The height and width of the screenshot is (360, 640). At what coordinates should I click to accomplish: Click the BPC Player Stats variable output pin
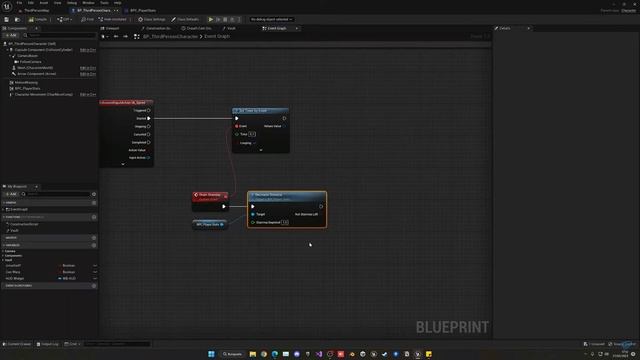tap(222, 224)
